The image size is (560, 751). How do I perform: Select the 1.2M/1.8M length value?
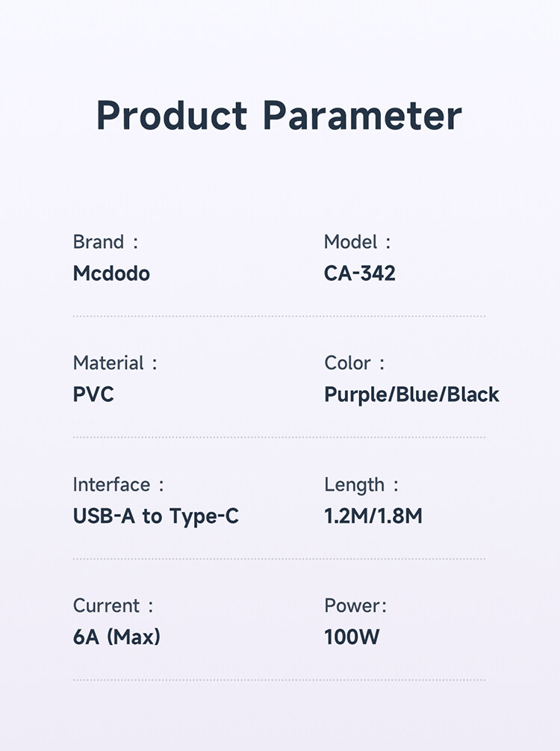pos(373,516)
